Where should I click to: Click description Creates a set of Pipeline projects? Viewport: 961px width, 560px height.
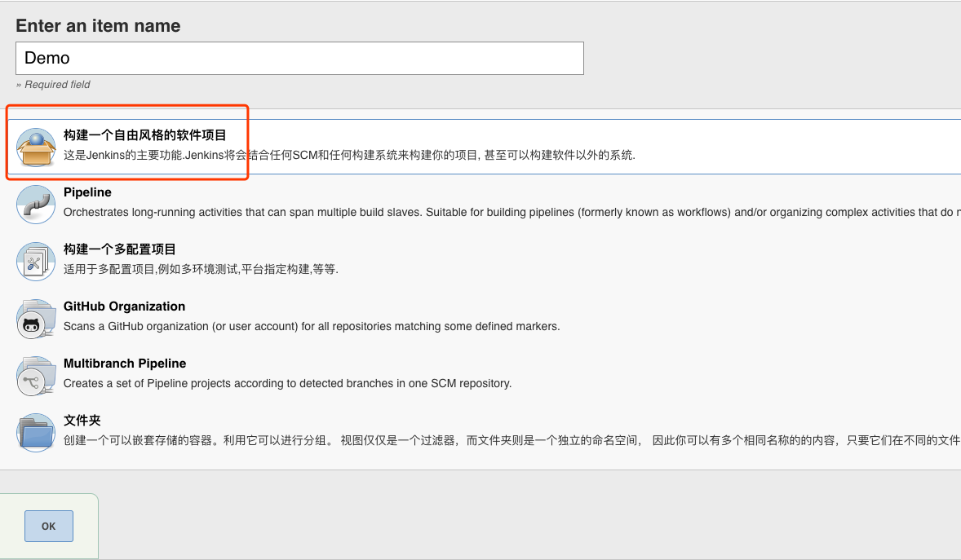pyautogui.click(x=287, y=383)
